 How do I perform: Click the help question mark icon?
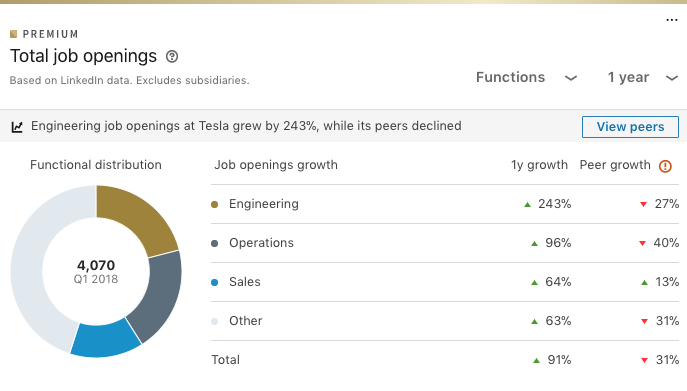tap(172, 57)
